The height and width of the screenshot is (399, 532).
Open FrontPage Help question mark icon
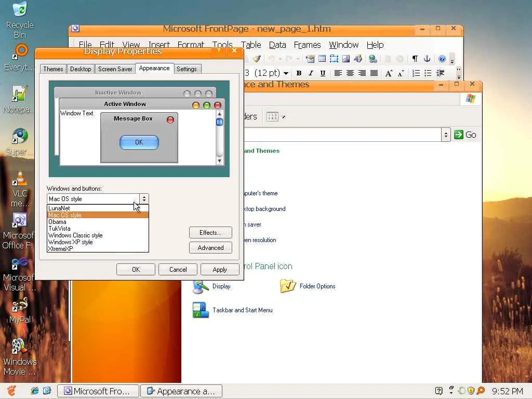coord(442,59)
